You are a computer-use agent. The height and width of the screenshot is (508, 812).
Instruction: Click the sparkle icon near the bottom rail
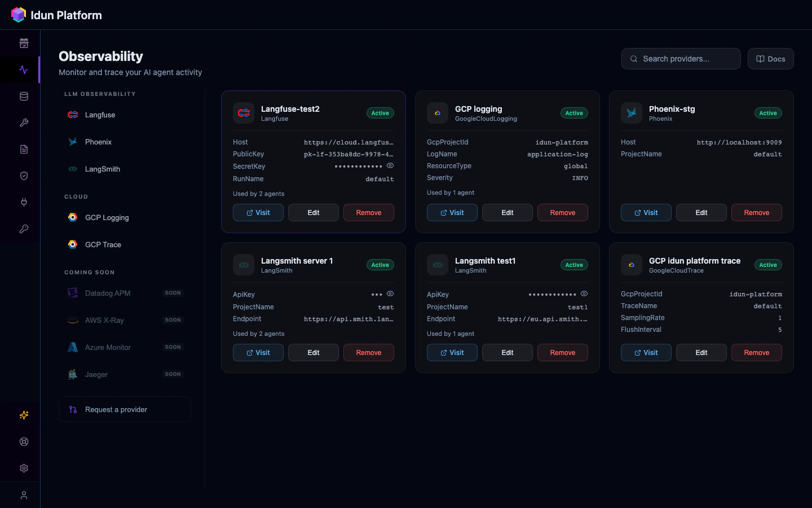24,415
